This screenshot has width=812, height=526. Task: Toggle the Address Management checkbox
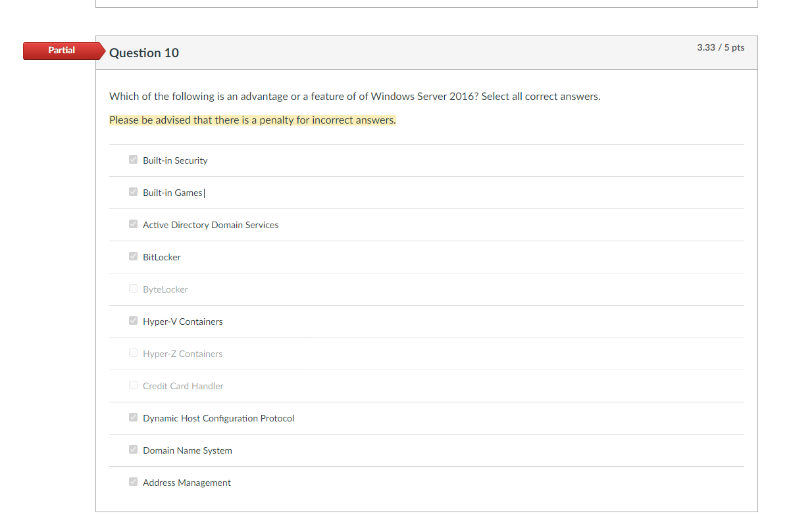[133, 482]
